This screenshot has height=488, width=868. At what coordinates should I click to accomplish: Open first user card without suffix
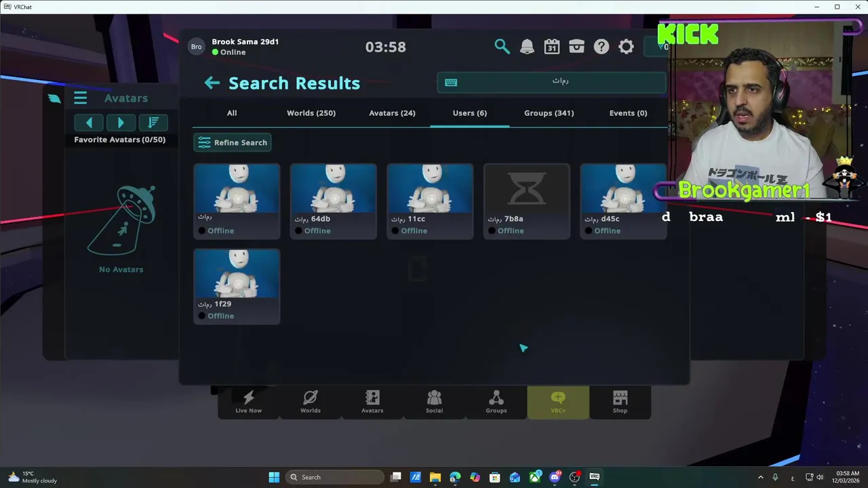(237, 201)
